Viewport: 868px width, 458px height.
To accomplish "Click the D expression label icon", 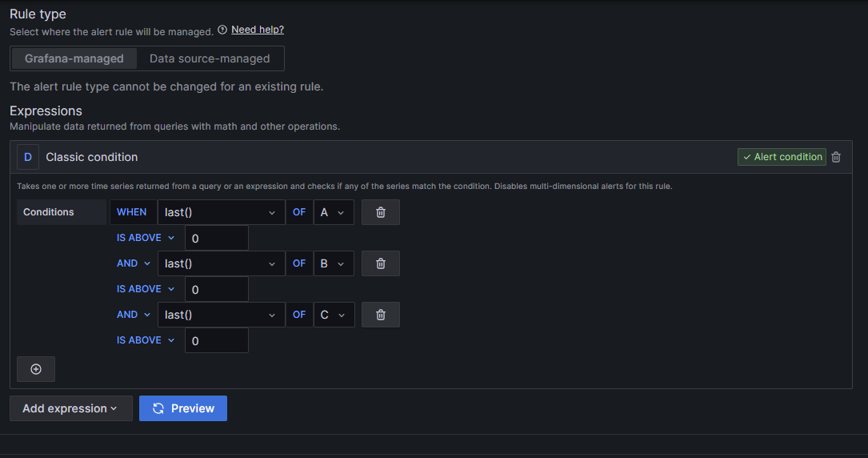I will pyautogui.click(x=28, y=157).
